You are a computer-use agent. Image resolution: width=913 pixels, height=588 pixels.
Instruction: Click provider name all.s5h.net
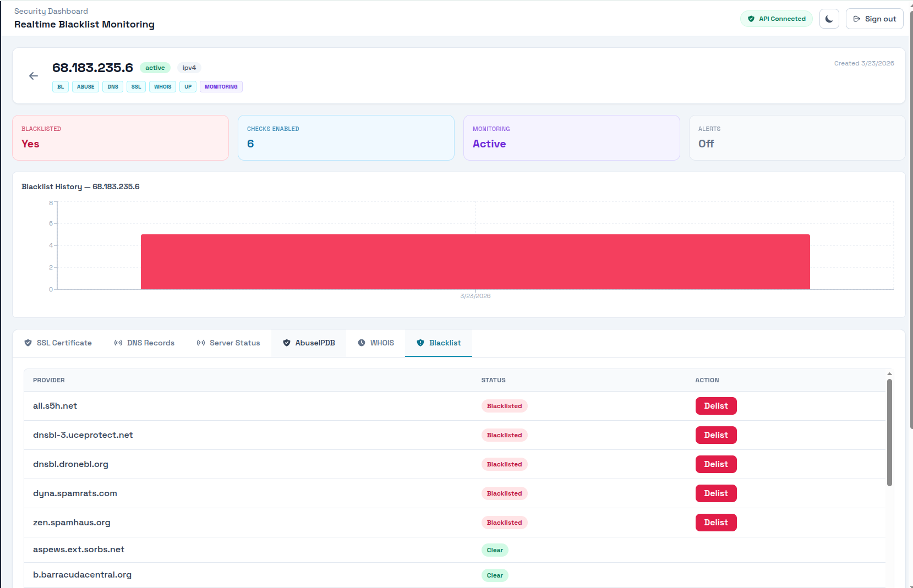click(x=55, y=406)
